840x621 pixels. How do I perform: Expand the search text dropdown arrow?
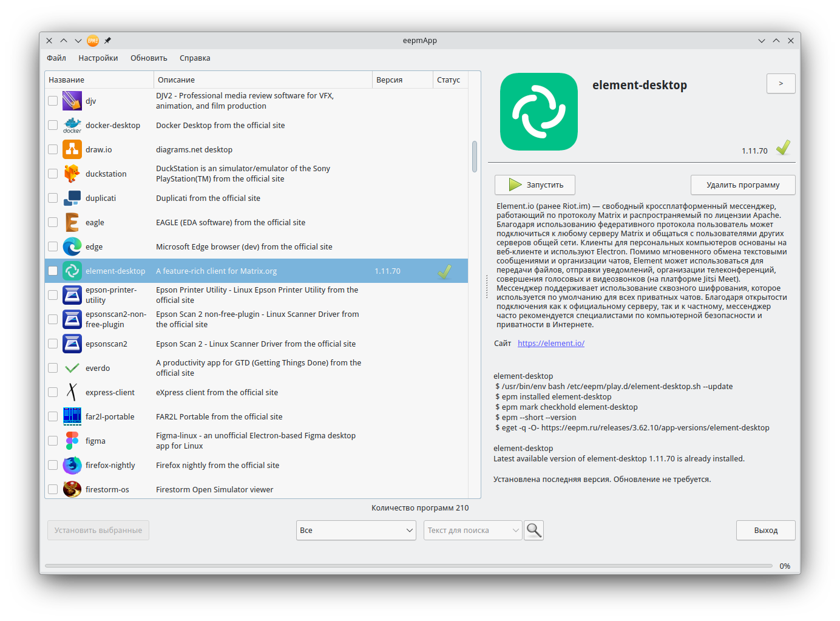515,530
